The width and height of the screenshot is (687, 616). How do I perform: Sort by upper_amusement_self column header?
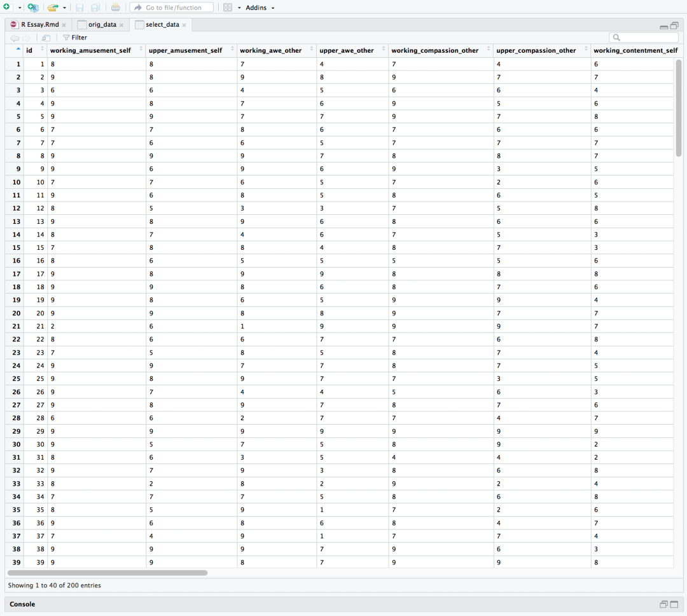(191, 50)
